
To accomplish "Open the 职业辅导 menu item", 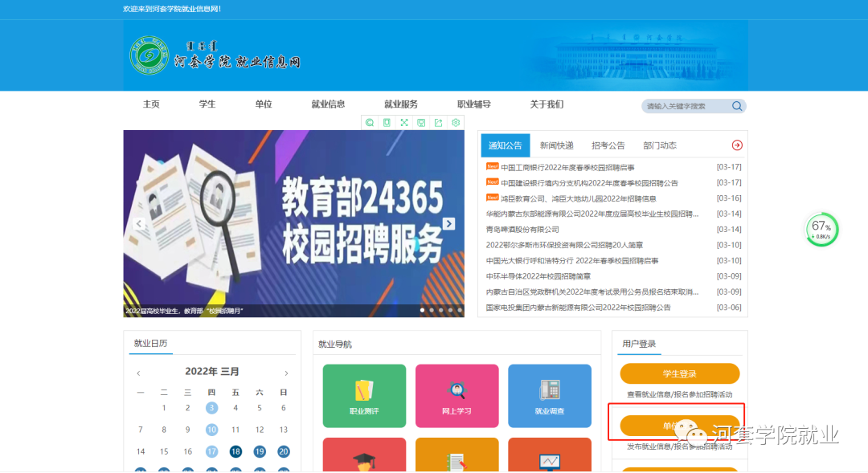I will tap(474, 104).
